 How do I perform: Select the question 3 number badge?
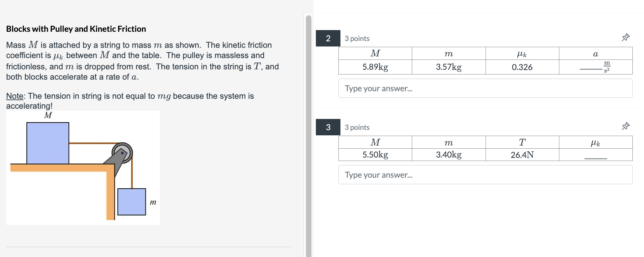(328, 127)
